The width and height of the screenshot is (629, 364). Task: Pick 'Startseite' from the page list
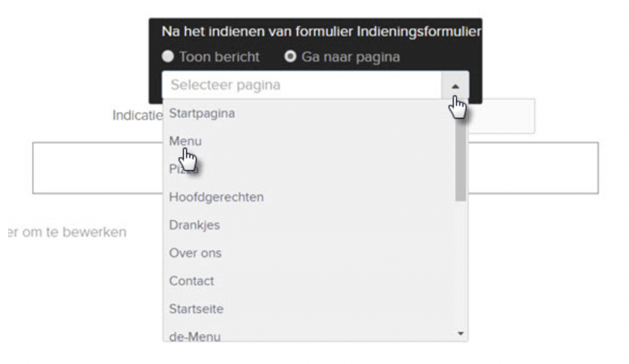[196, 309]
